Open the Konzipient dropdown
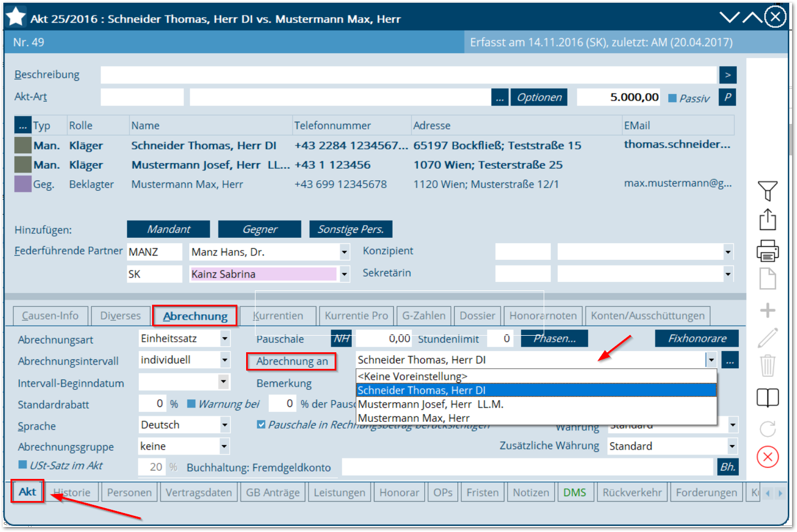Viewport: 797px width, 532px height. point(728,252)
